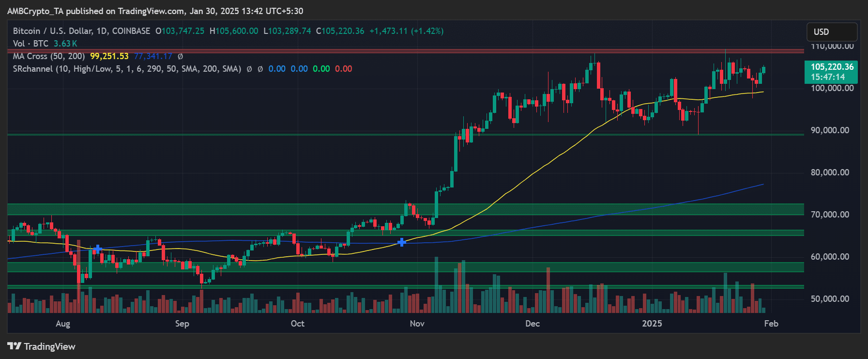Click the low value L103,289.74
The image size is (868, 359).
pos(287,31)
